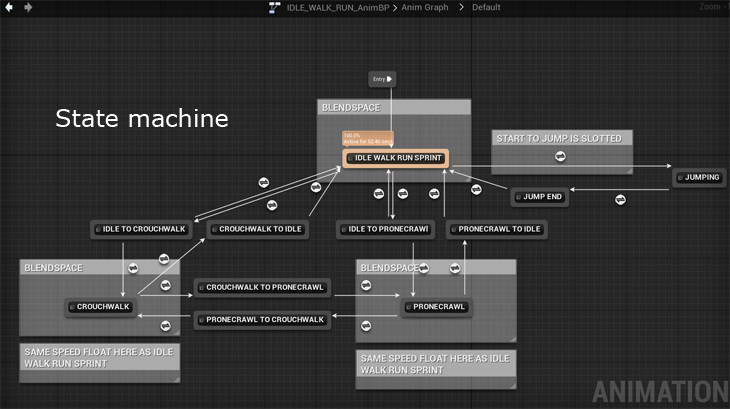Click transition icon from CROUCHWALK TO PRONECRAWL into PRONECRAWL

[x=366, y=285]
